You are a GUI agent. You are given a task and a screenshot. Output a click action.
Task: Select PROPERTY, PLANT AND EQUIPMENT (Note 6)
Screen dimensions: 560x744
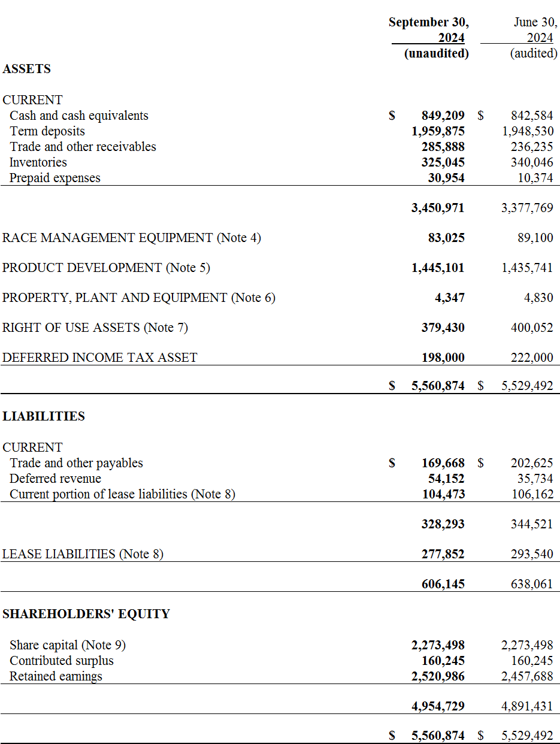pyautogui.click(x=139, y=298)
